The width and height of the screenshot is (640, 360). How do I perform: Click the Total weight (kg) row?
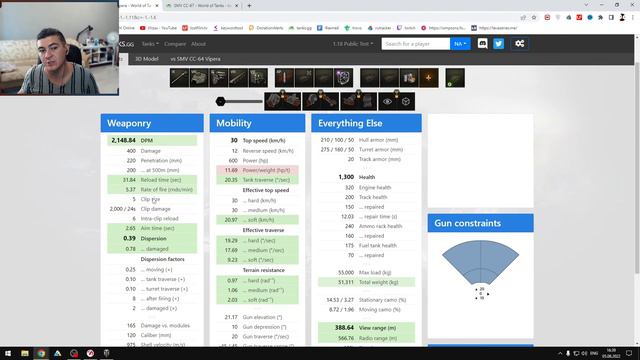pos(366,282)
